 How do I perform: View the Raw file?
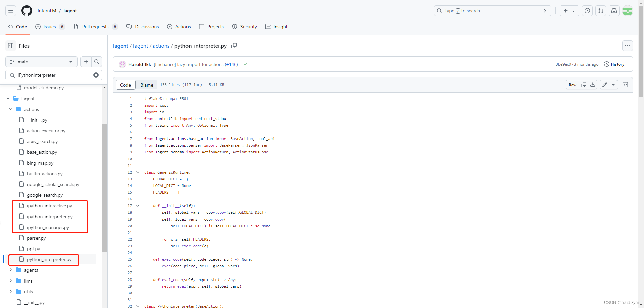(x=572, y=85)
